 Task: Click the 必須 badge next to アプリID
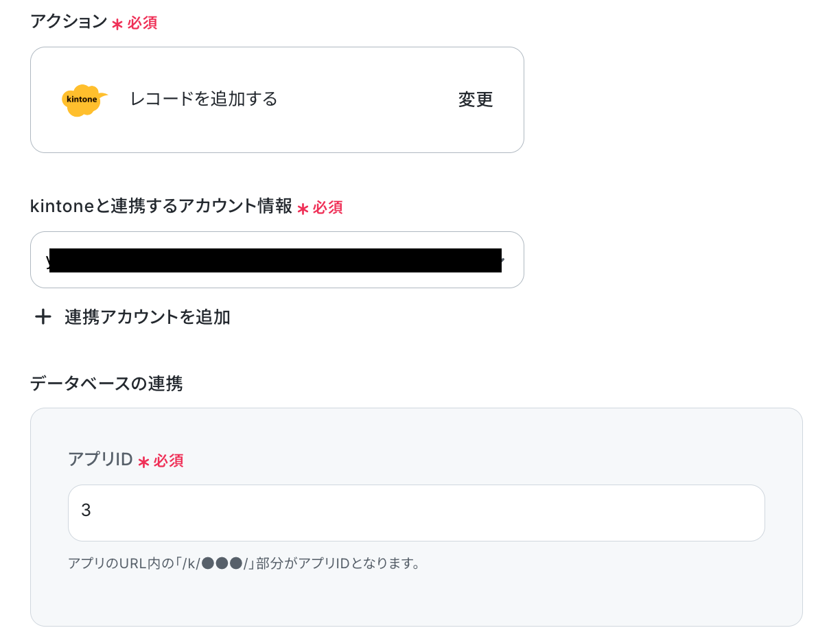click(x=168, y=461)
